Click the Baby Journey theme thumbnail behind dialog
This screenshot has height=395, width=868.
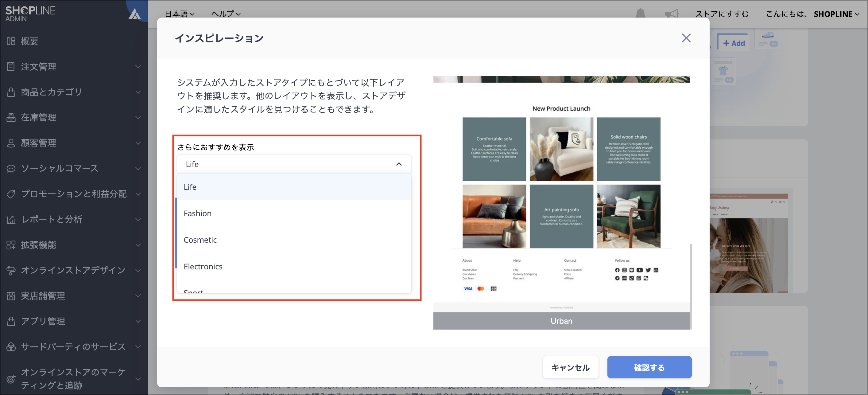(x=748, y=243)
